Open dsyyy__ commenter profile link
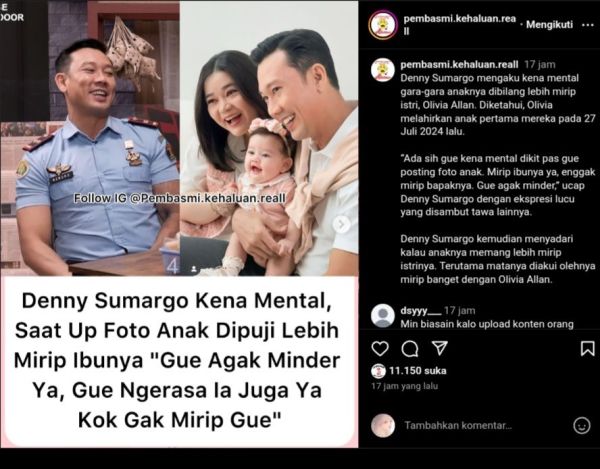This screenshot has height=469, width=600. [421, 310]
